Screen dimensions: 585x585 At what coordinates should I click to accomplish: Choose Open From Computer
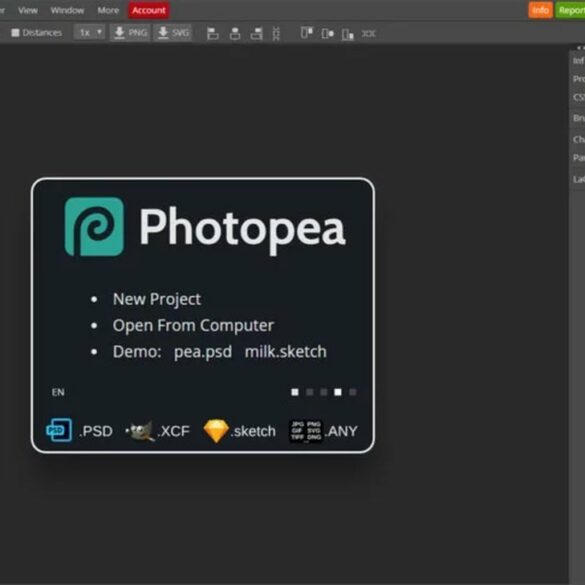[193, 325]
